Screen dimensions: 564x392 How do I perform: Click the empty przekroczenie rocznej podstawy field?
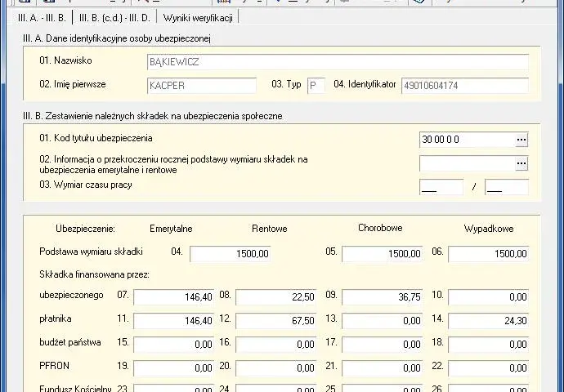coord(468,163)
